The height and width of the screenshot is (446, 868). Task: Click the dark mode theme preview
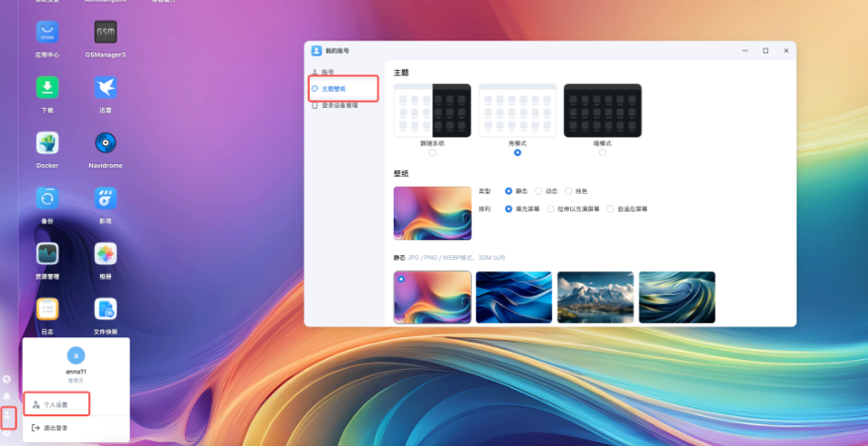(603, 111)
